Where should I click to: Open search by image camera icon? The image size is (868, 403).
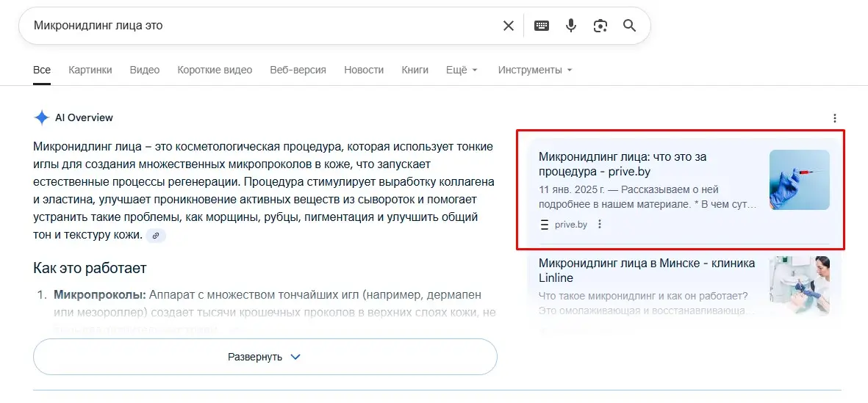600,26
